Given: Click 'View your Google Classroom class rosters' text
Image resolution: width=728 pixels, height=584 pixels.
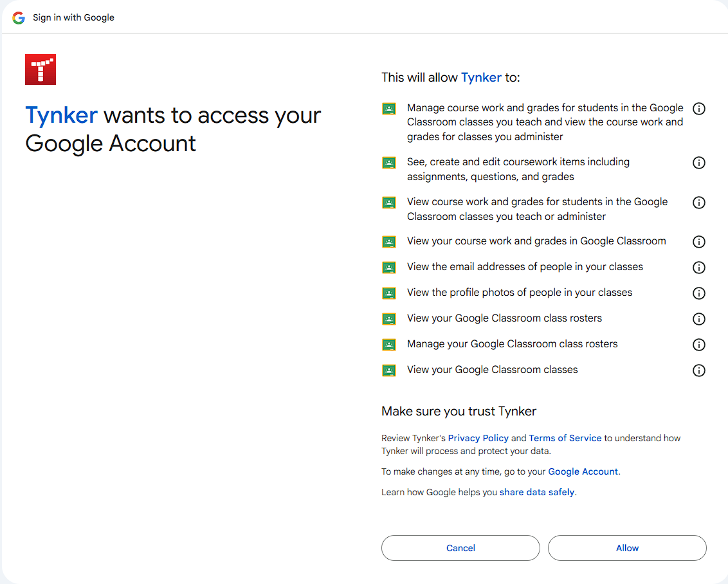Looking at the screenshot, I should tap(505, 318).
